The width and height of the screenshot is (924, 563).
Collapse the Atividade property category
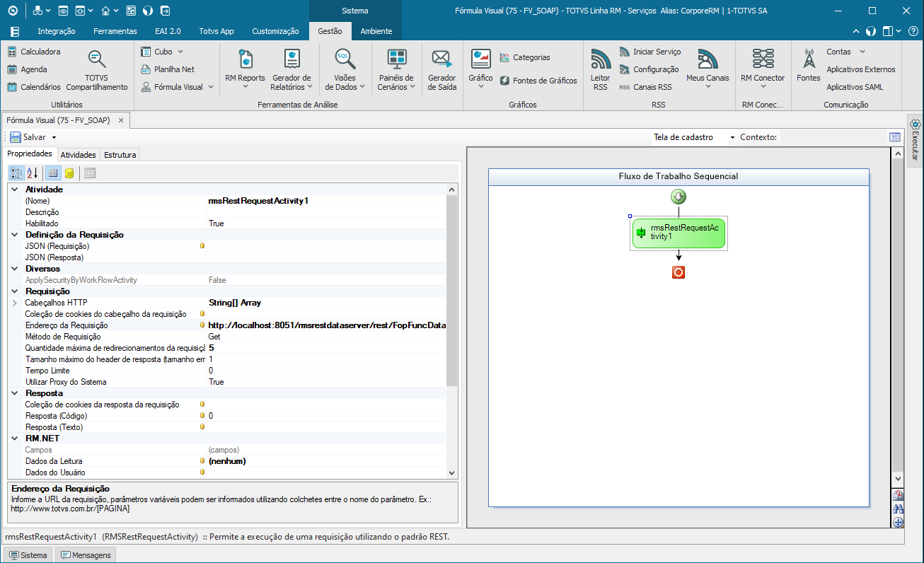(16, 190)
